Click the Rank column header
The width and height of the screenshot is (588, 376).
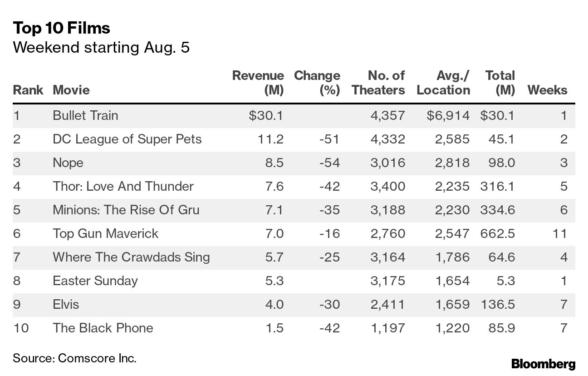point(28,90)
